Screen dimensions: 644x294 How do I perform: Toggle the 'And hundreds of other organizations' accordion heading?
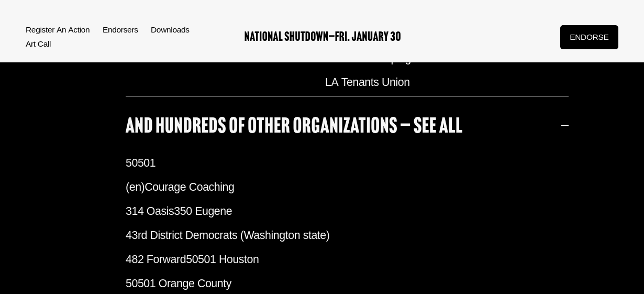tap(294, 126)
